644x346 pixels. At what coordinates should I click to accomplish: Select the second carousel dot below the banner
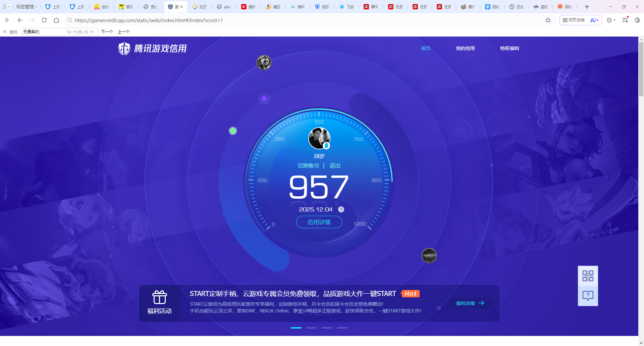(x=311, y=328)
